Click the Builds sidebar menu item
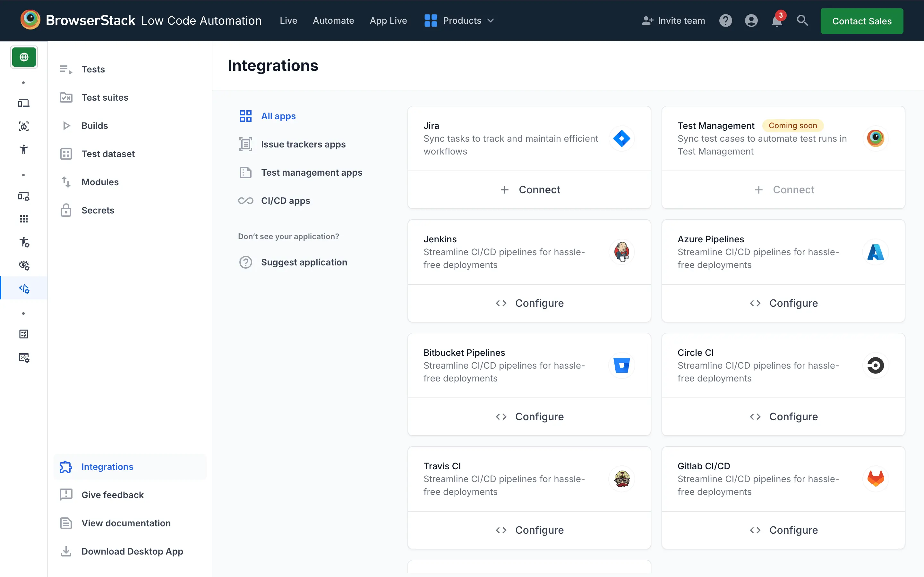 (x=93, y=125)
